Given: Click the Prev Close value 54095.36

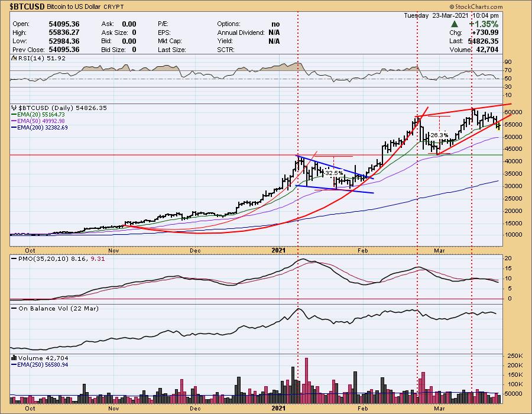Looking at the screenshot, I should 64,50.
